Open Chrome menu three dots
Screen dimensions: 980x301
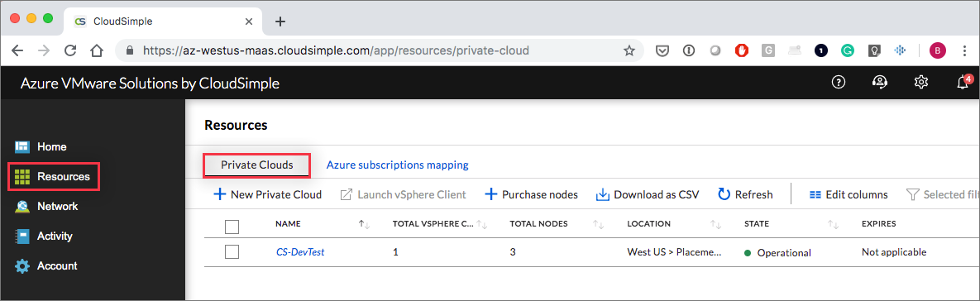click(x=965, y=50)
